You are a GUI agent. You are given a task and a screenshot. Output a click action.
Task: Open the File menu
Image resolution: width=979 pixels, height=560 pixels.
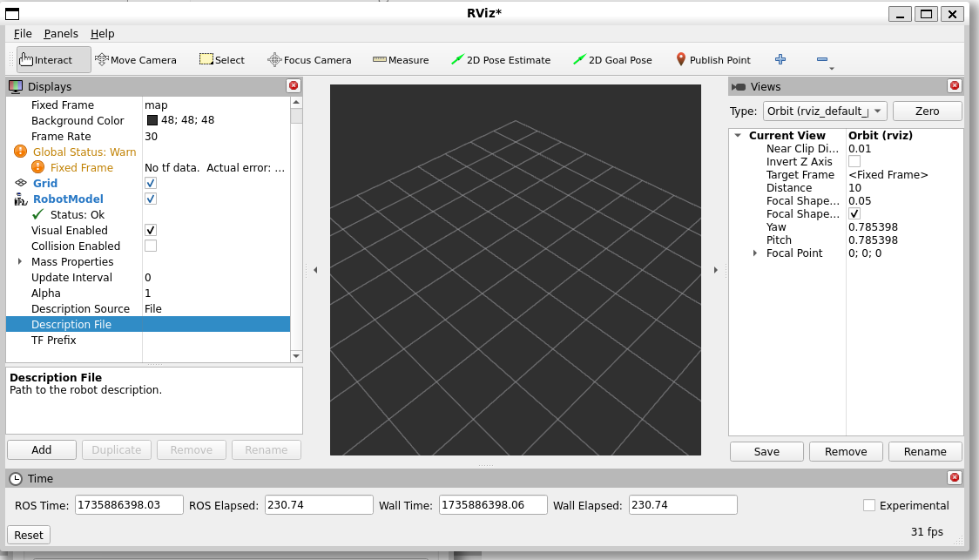[23, 34]
